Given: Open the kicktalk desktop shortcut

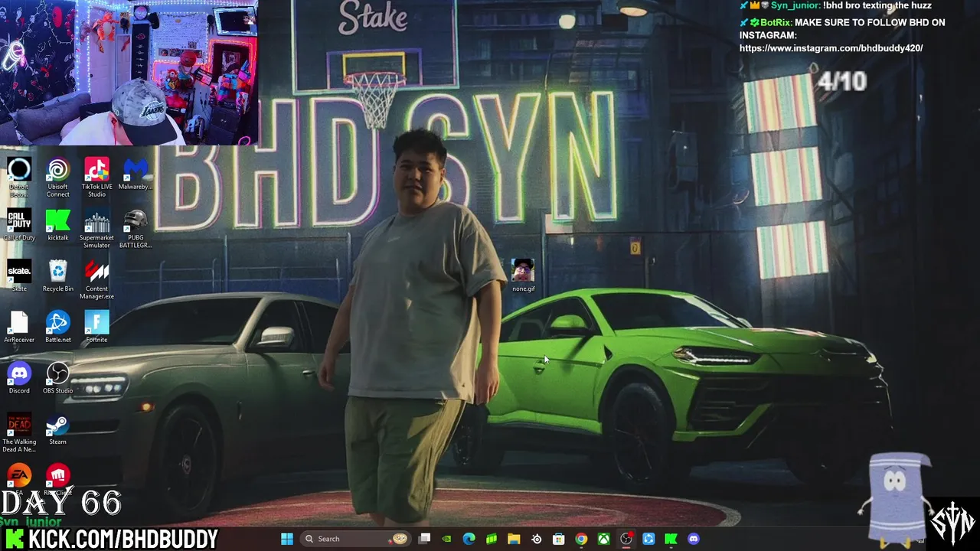Looking at the screenshot, I should (58, 225).
